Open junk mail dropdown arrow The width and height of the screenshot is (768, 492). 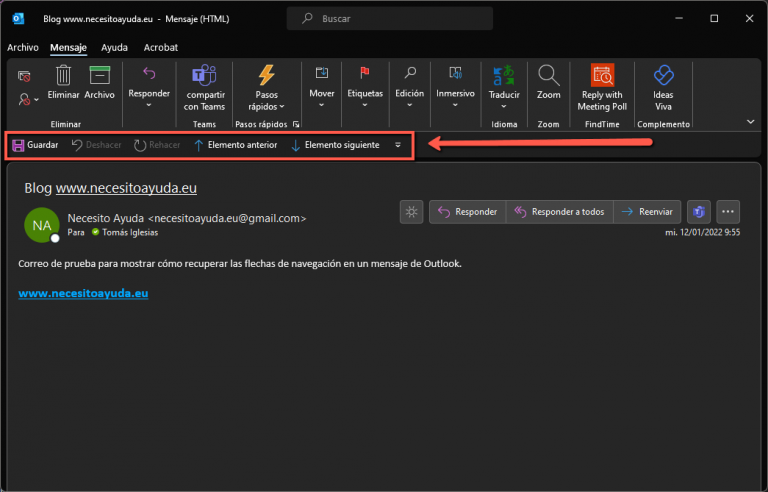click(36, 100)
